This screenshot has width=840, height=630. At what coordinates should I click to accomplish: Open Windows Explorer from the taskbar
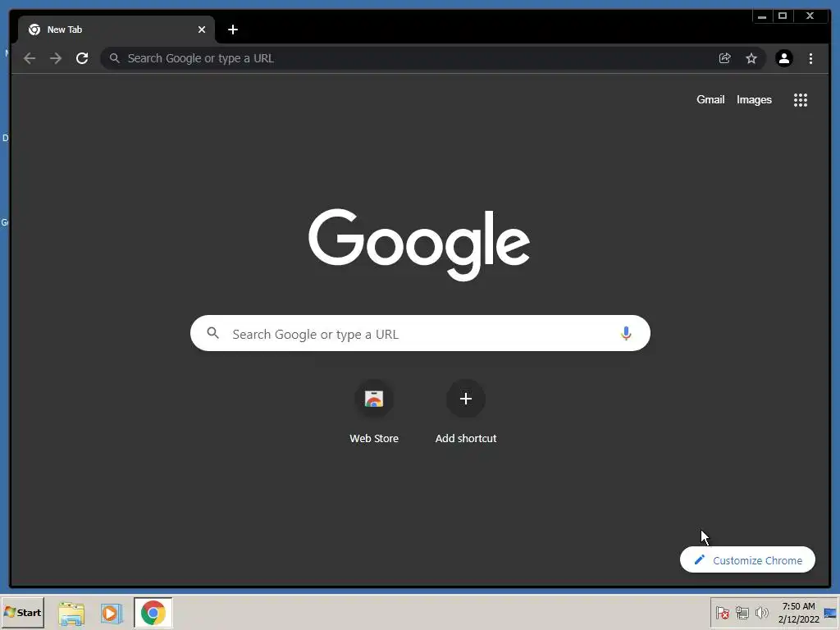click(x=71, y=613)
